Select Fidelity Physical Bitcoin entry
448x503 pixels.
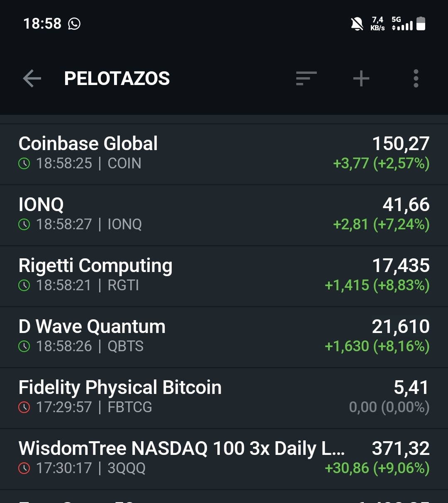[224, 398]
